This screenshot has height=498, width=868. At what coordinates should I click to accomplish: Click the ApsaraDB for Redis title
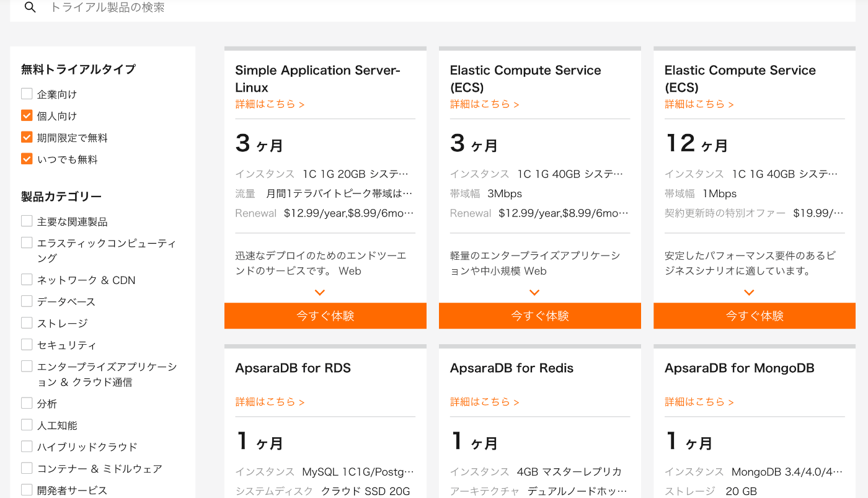click(x=511, y=368)
